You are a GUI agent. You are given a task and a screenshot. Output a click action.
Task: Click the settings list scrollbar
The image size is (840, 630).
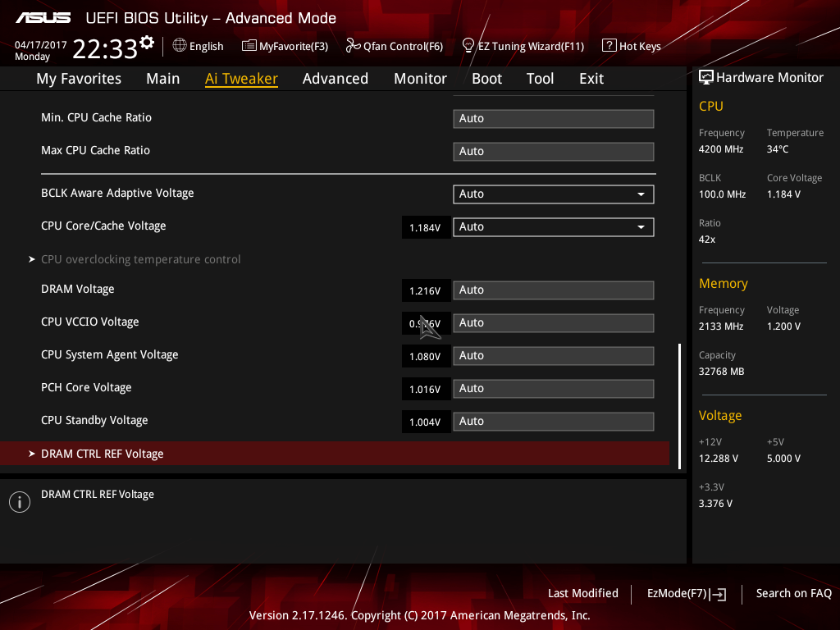(x=680, y=407)
